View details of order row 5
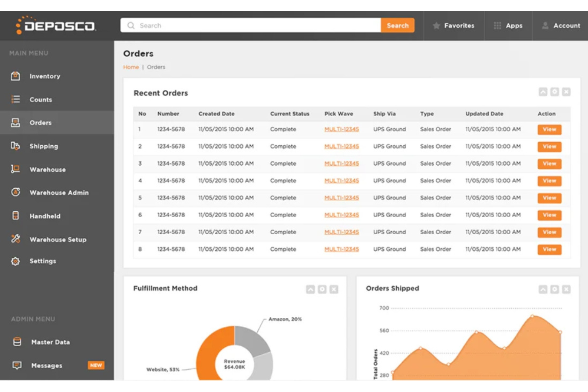 [x=549, y=198]
